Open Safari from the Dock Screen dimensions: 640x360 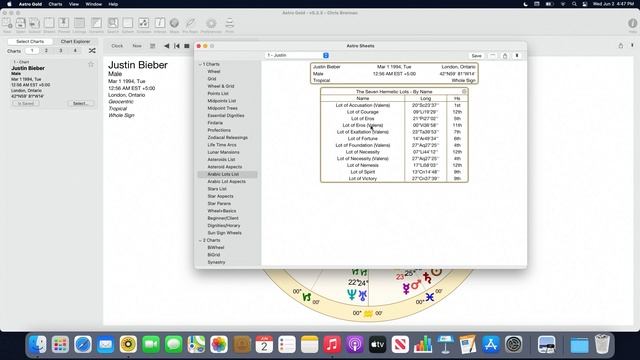tap(83, 344)
